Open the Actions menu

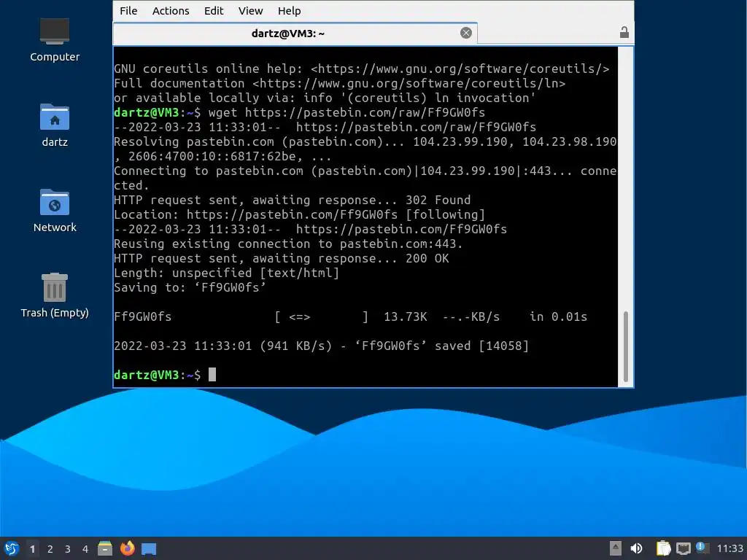(x=171, y=10)
